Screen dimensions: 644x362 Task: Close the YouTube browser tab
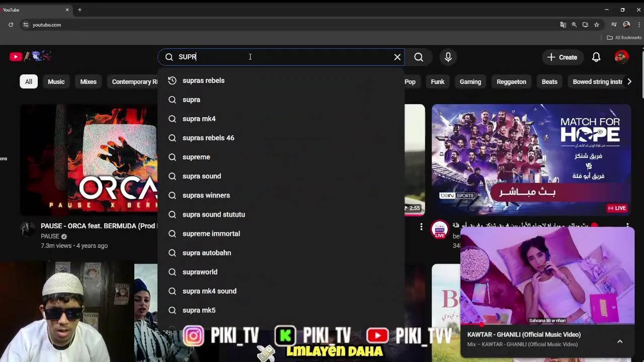point(67,10)
